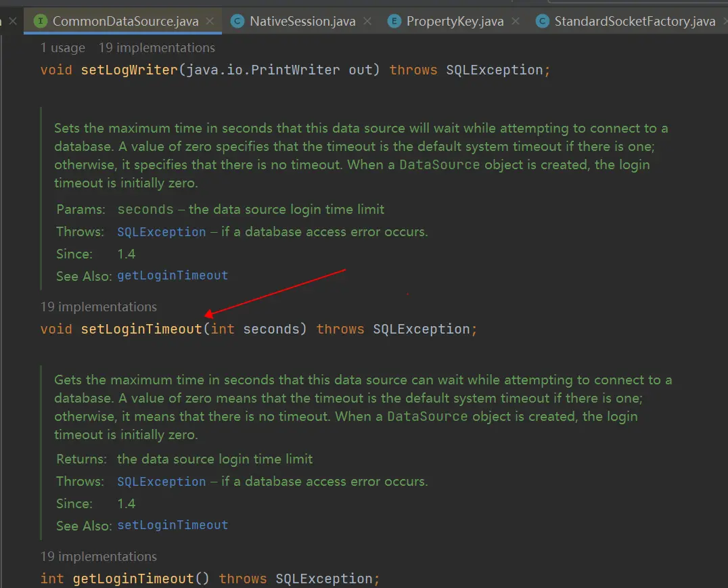Open the getLoginTimeout See Also link
728x588 pixels.
point(173,275)
